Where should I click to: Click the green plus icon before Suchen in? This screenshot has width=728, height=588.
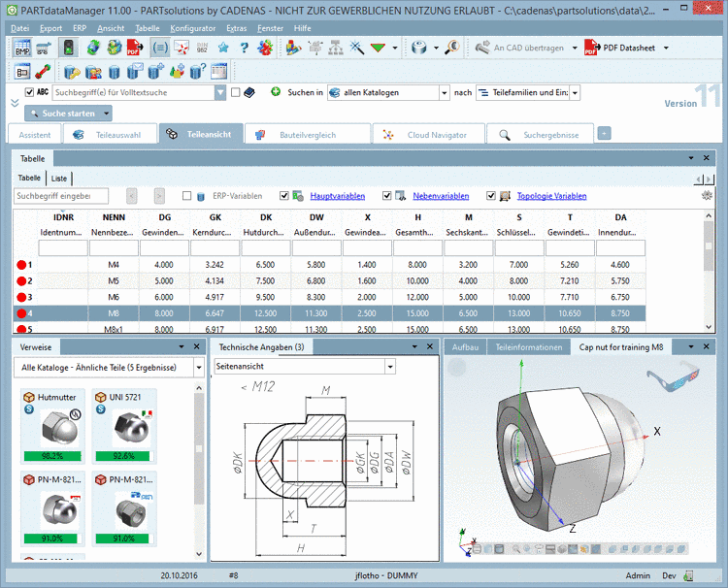[x=276, y=92]
